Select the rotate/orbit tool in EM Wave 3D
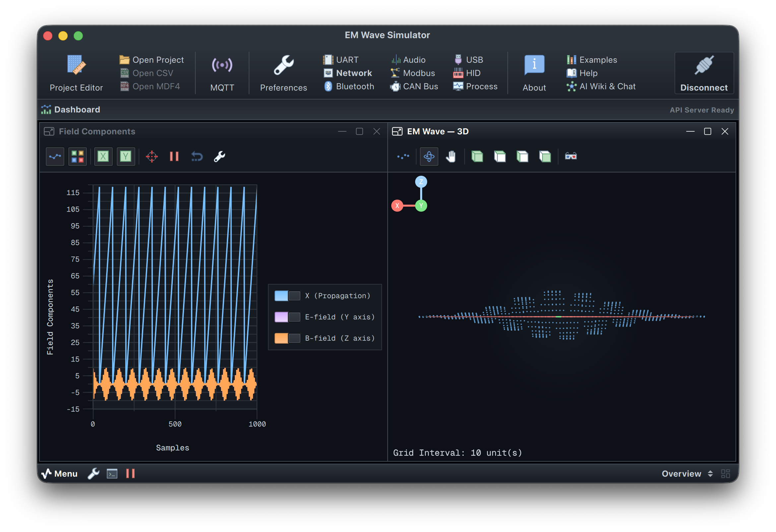This screenshot has height=532, width=776. coord(429,156)
